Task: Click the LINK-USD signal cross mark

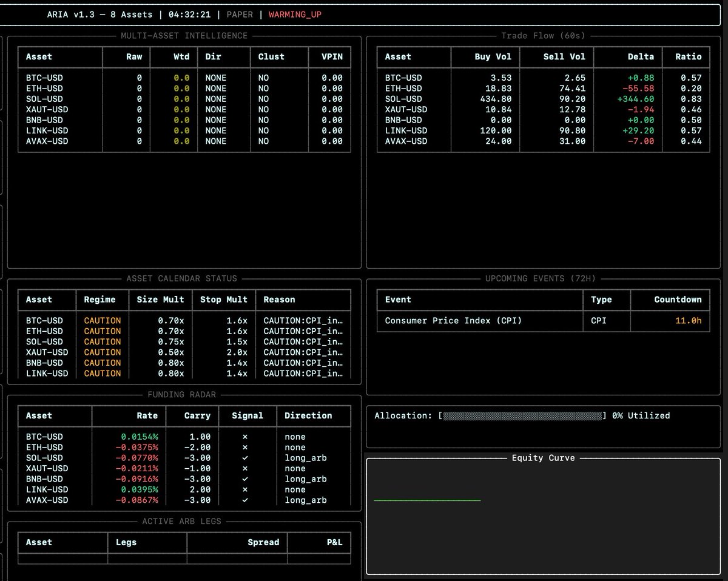Action: click(244, 489)
